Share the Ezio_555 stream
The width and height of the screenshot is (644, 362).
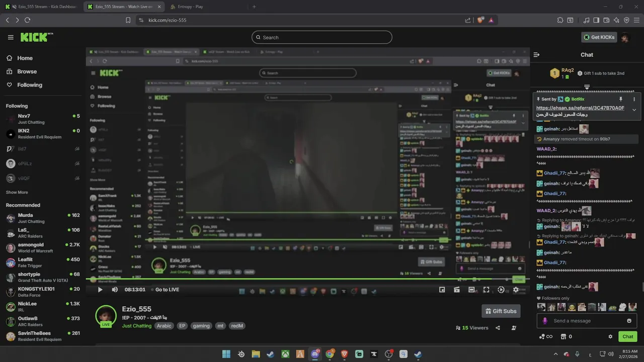pos(498,328)
